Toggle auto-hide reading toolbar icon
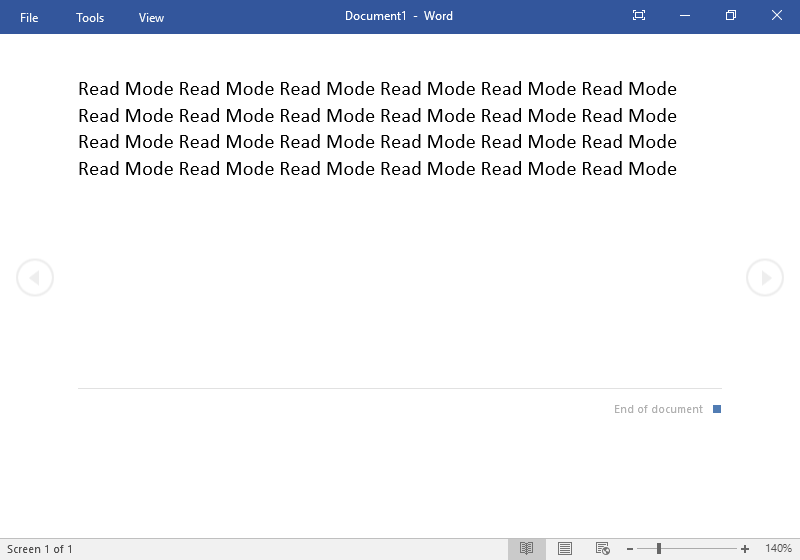 639,16
